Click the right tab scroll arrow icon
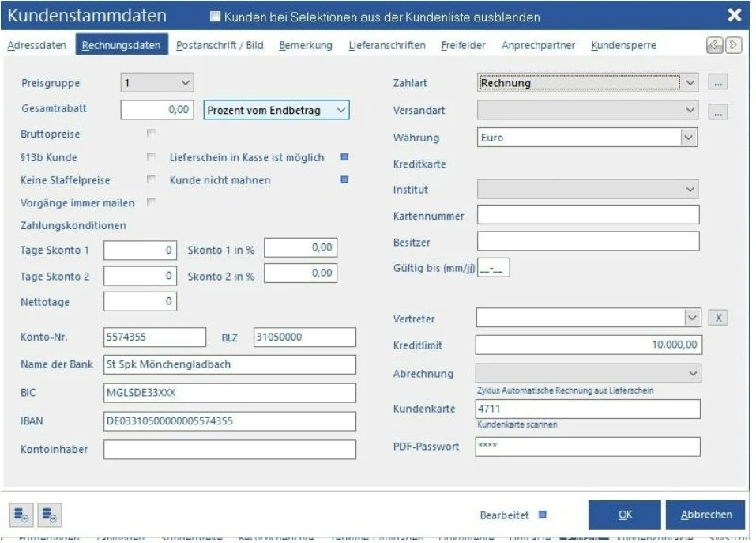 733,45
